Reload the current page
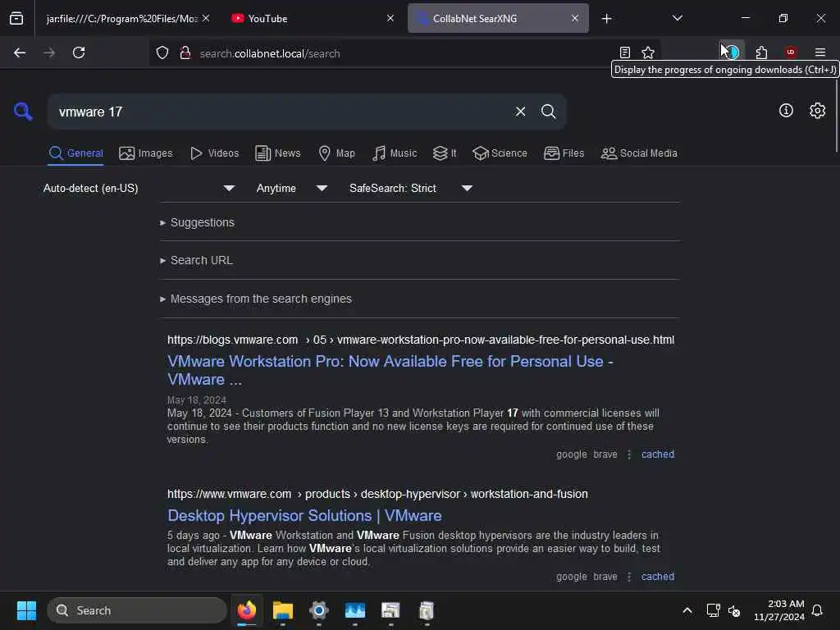 (x=79, y=52)
